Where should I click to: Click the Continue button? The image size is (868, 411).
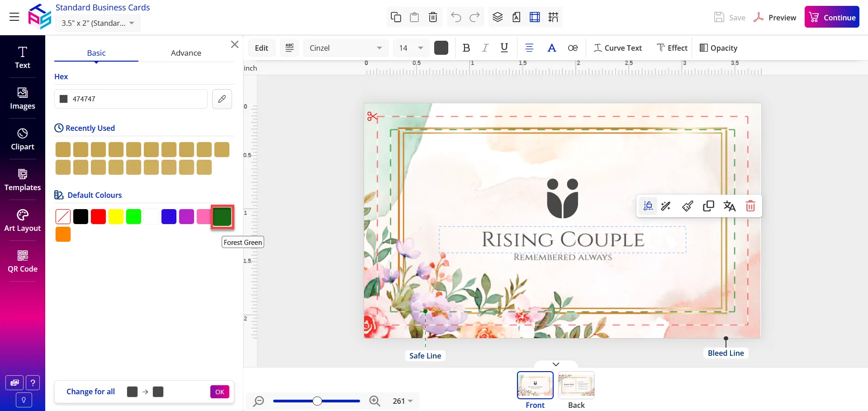[832, 17]
